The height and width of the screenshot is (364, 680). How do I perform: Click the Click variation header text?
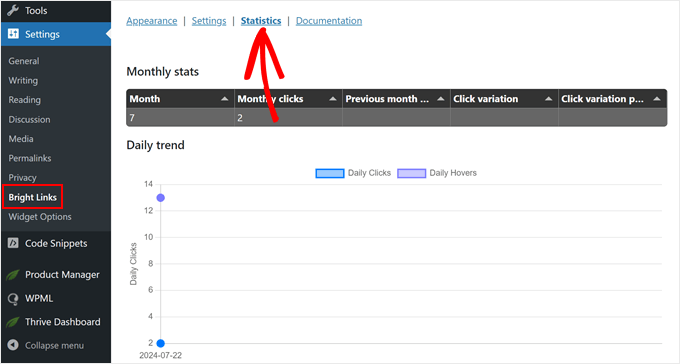[x=486, y=99]
